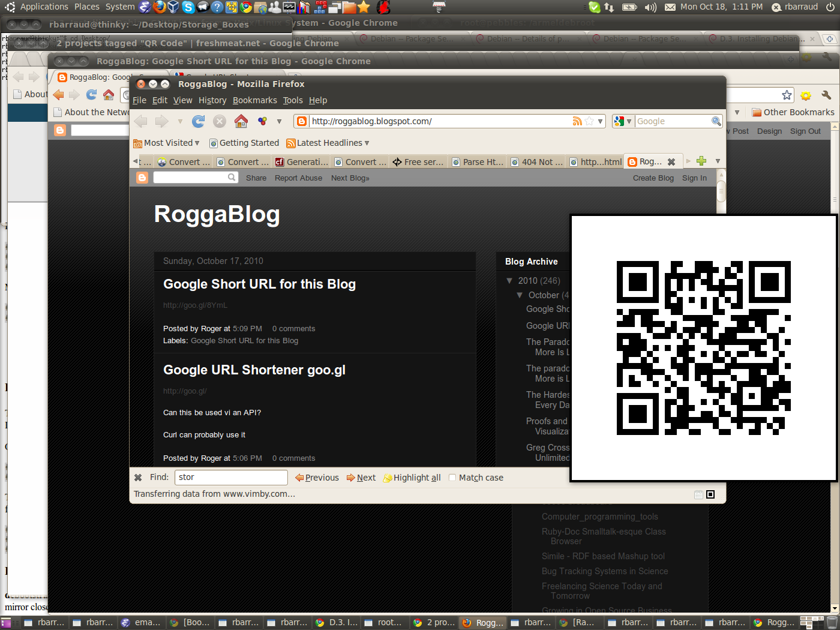Open the network connections indicator

coord(609,7)
